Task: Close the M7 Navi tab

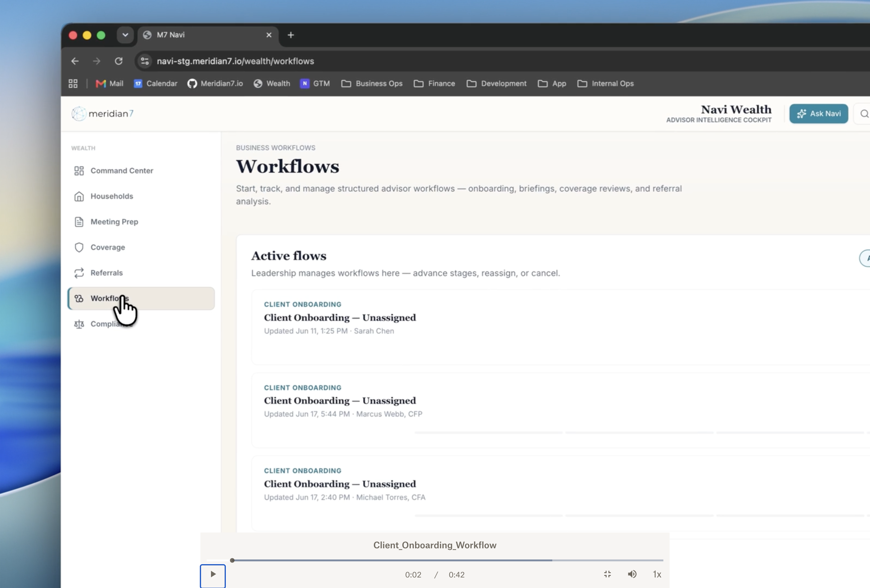Action: click(269, 35)
